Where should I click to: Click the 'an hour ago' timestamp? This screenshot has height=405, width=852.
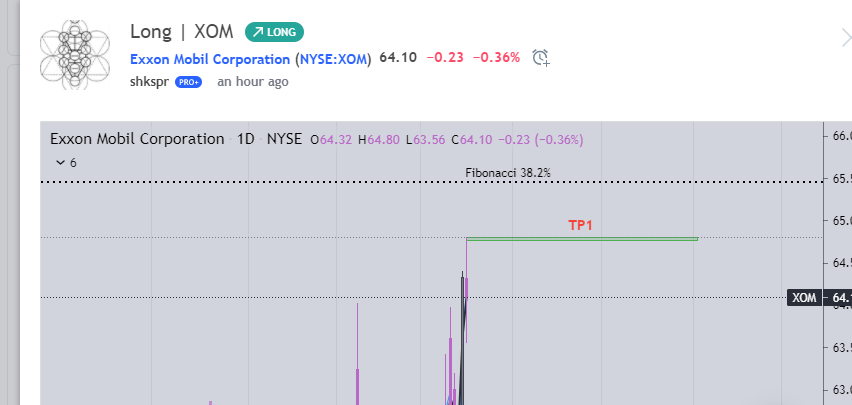[x=253, y=82]
